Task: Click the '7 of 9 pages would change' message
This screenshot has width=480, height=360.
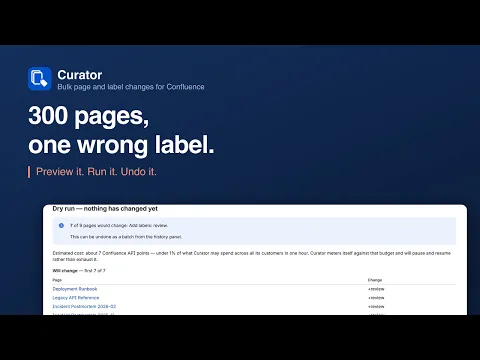Action: (x=119, y=226)
